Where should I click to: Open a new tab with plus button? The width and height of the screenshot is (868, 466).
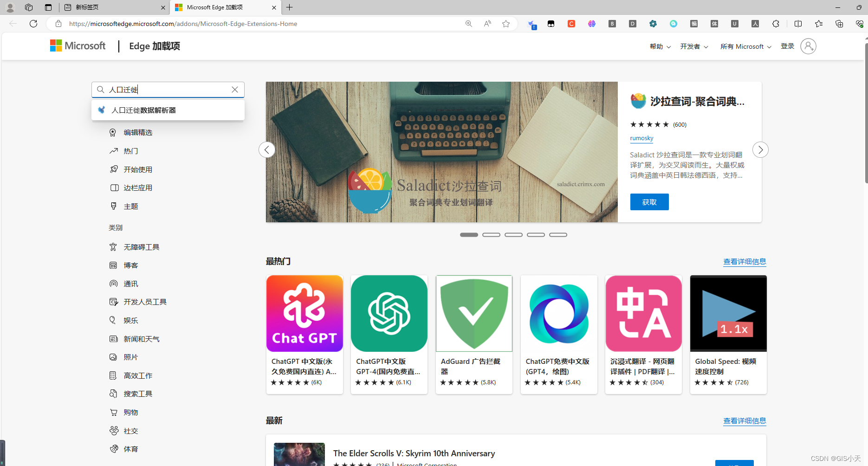pyautogui.click(x=290, y=7)
